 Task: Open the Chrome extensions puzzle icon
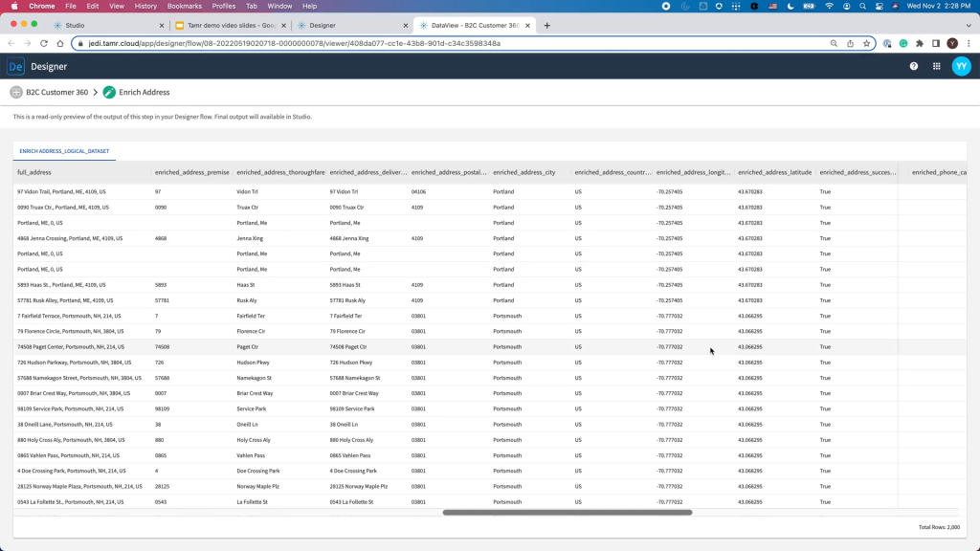coord(919,43)
